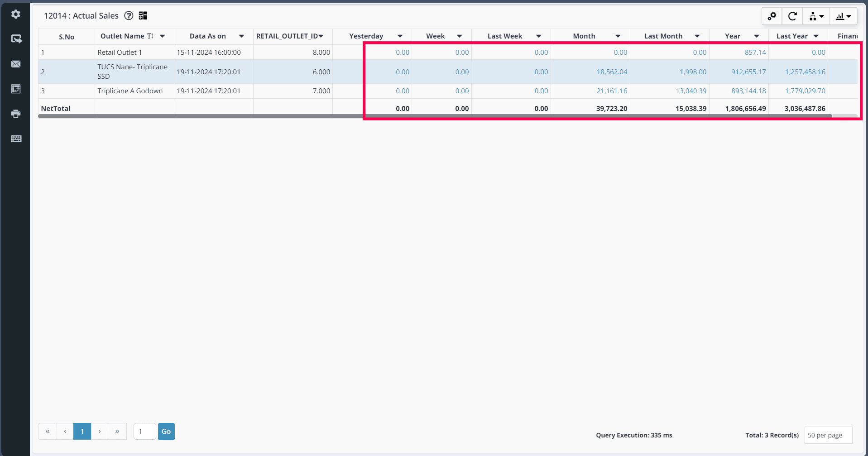Open the hierarchy drill dropdown
Screen dimensions: 868x456
click(x=816, y=16)
